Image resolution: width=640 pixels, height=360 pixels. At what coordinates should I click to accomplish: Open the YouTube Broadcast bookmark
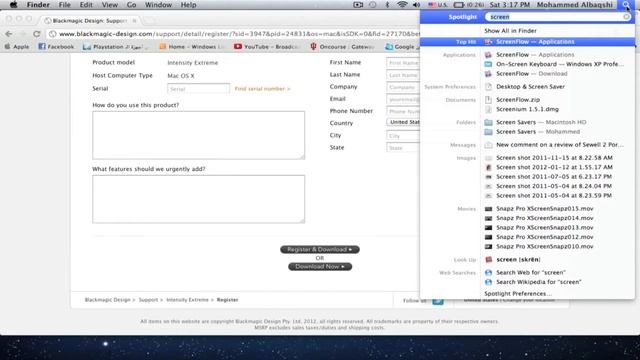266,47
